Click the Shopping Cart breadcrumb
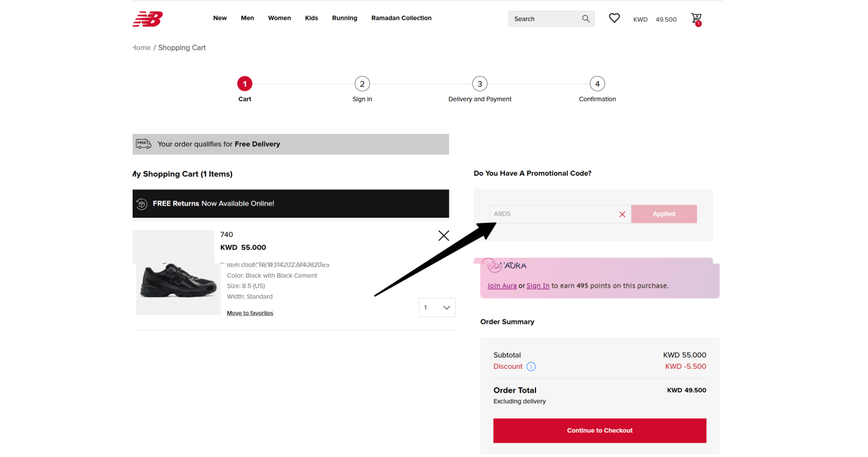The height and width of the screenshot is (457, 868). click(x=182, y=48)
